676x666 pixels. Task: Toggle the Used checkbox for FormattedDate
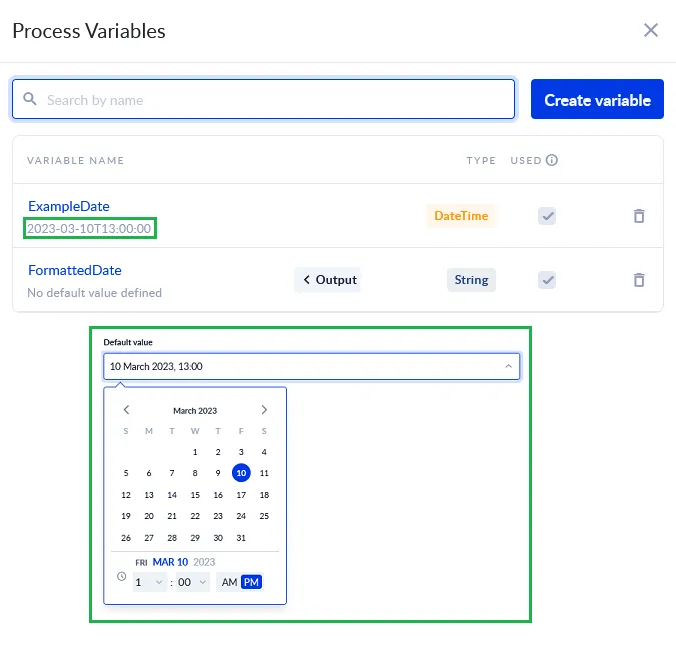click(x=547, y=280)
